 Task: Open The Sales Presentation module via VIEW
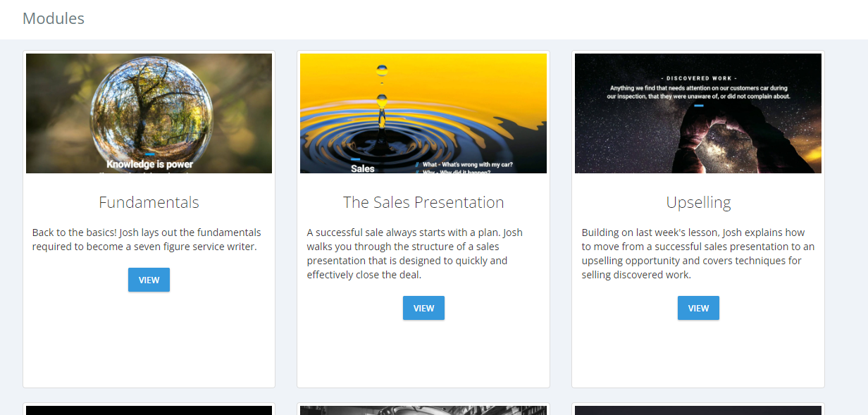tap(423, 308)
